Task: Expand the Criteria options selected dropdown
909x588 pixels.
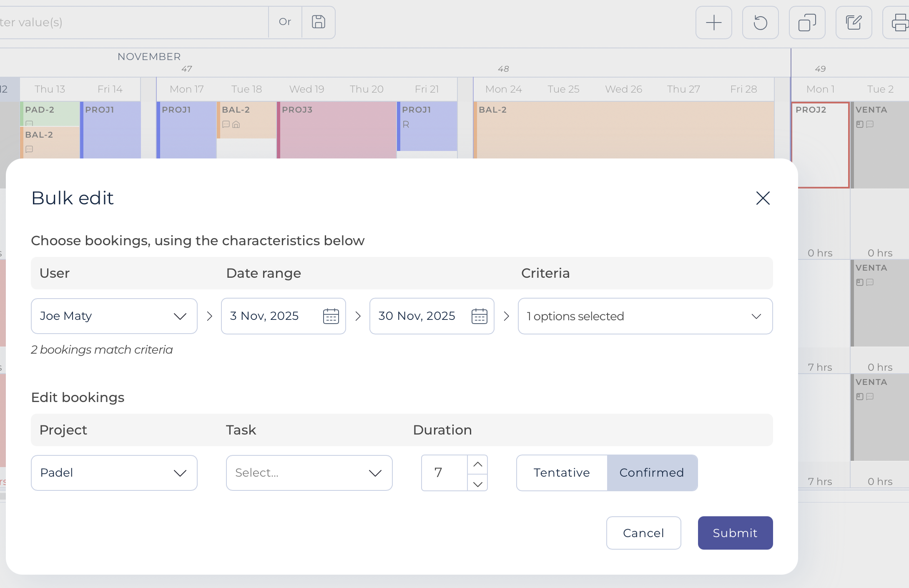Action: coord(645,316)
